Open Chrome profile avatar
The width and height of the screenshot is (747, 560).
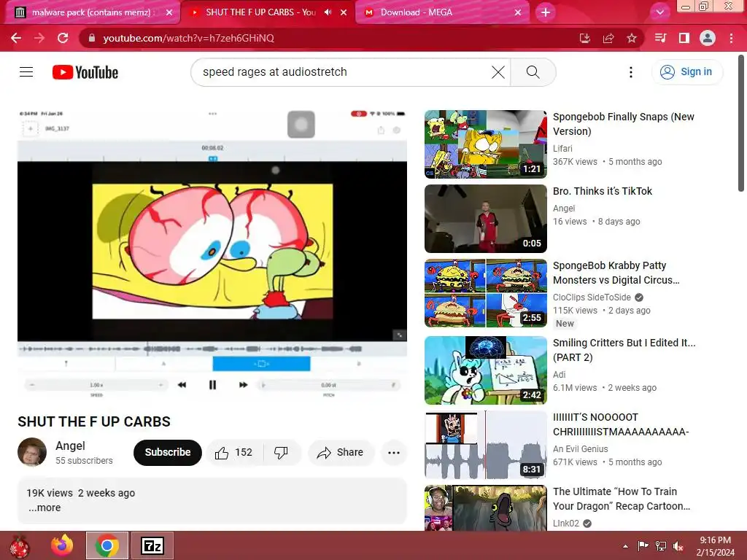point(708,38)
